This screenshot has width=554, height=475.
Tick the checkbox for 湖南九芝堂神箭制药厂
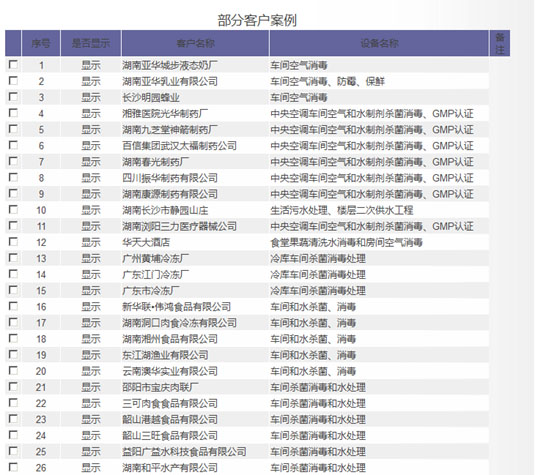pyautogui.click(x=13, y=129)
